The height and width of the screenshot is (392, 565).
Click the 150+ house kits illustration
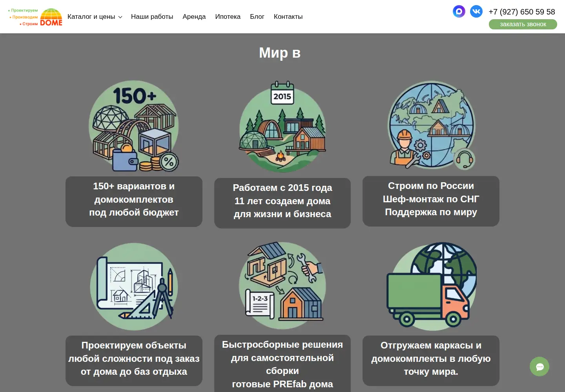click(134, 126)
